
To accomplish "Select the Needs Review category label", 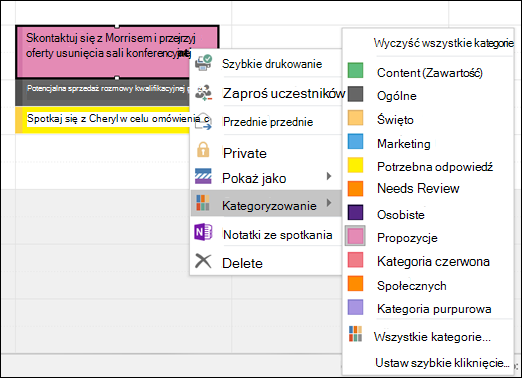I will [x=418, y=189].
